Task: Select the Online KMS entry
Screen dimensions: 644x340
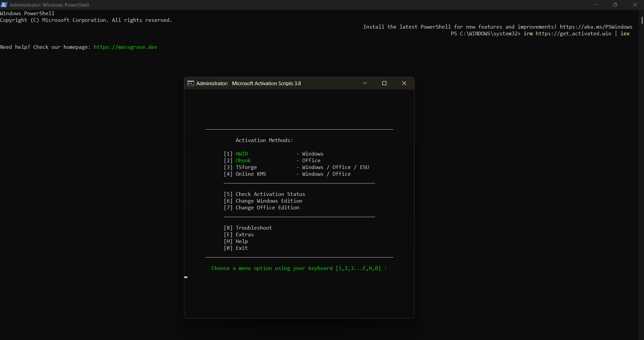Action: pos(251,174)
